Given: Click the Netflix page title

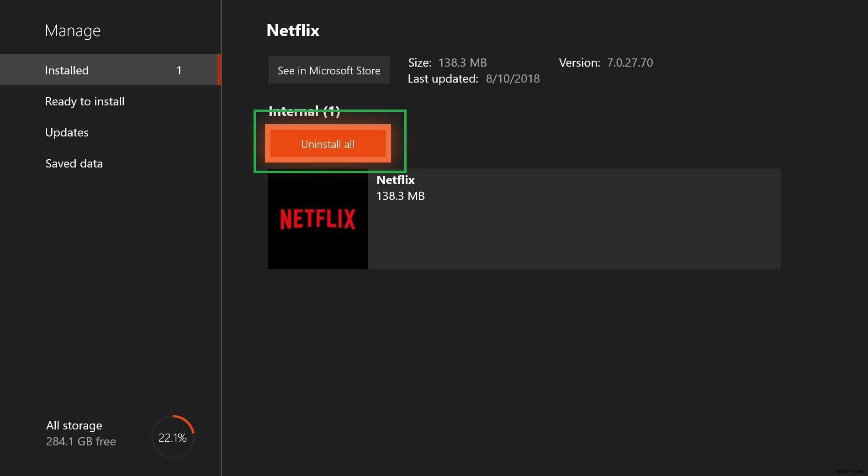Looking at the screenshot, I should [292, 30].
